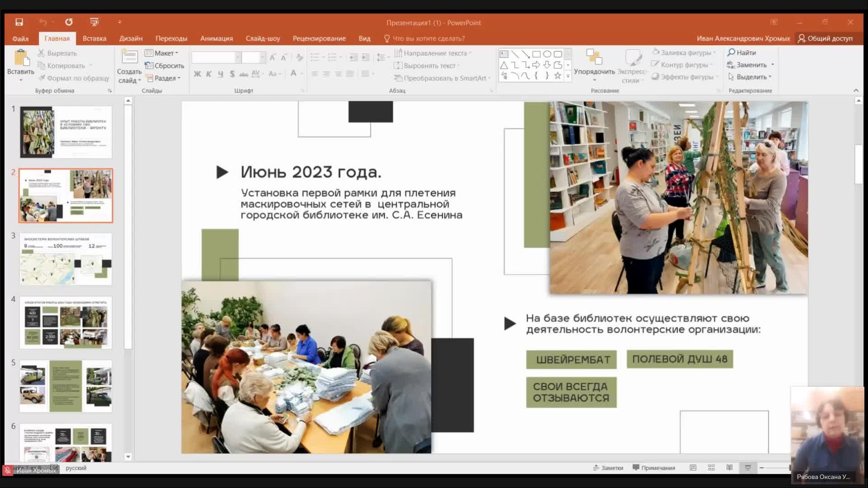Click the Find (Найти) magnifier icon
This screenshot has height=488, width=868.
click(731, 52)
